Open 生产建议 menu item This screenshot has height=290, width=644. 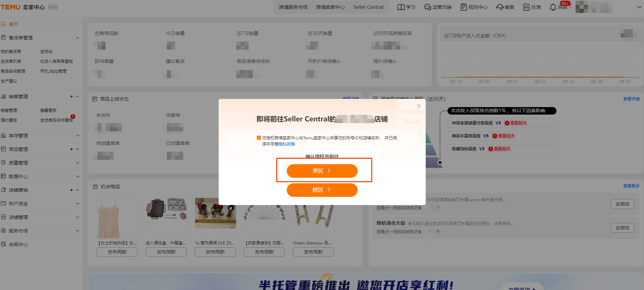click(x=9, y=81)
